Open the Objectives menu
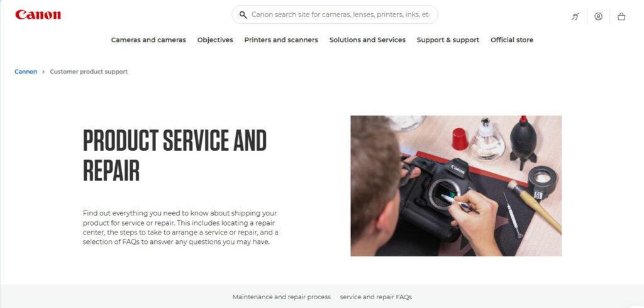Viewport: 644px width, 308px height. tap(215, 40)
